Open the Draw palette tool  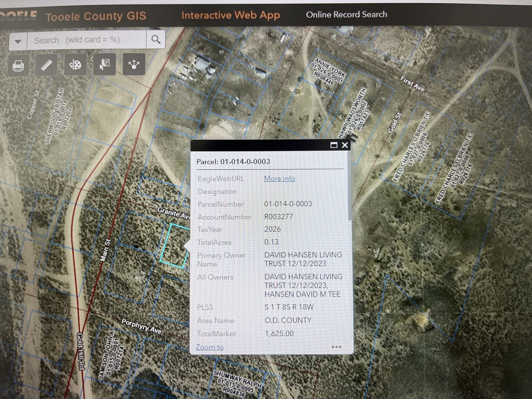click(75, 64)
